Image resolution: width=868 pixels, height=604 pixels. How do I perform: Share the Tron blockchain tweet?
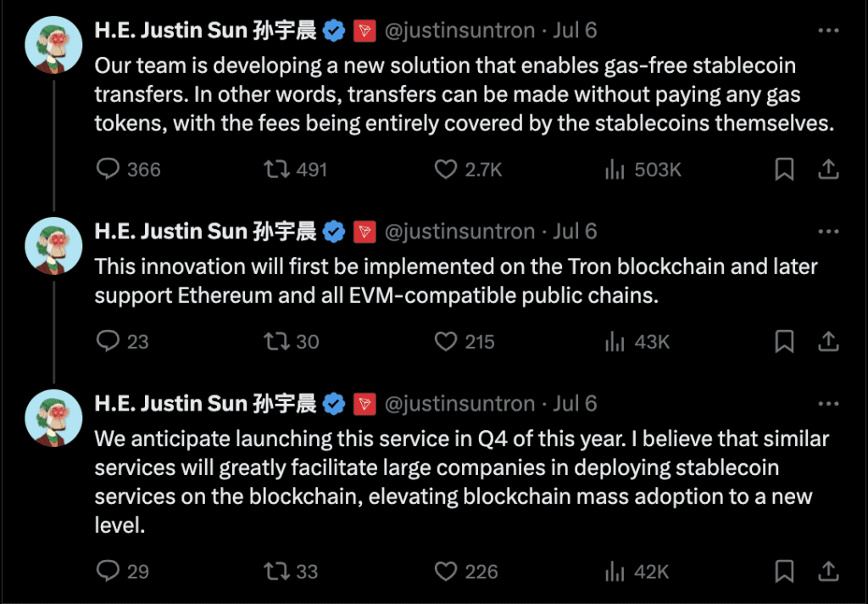[x=827, y=341]
